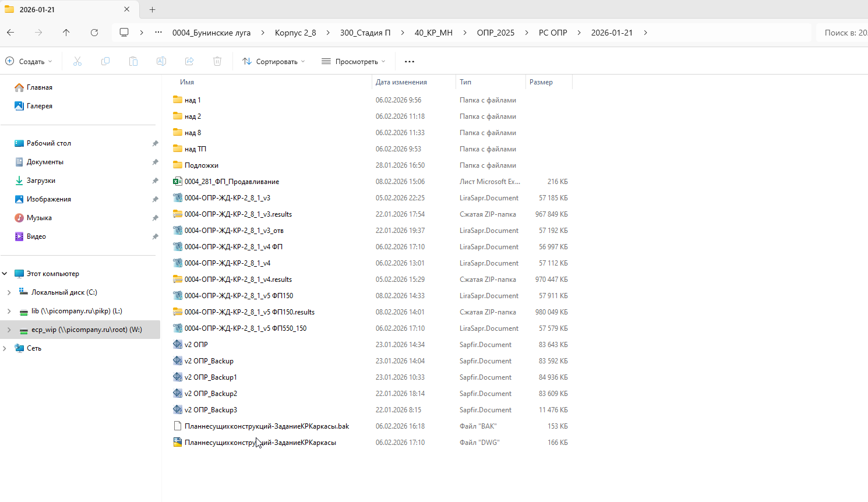Image resolution: width=868 pixels, height=502 pixels.
Task: Click the Delete trash icon
Action: [217, 61]
